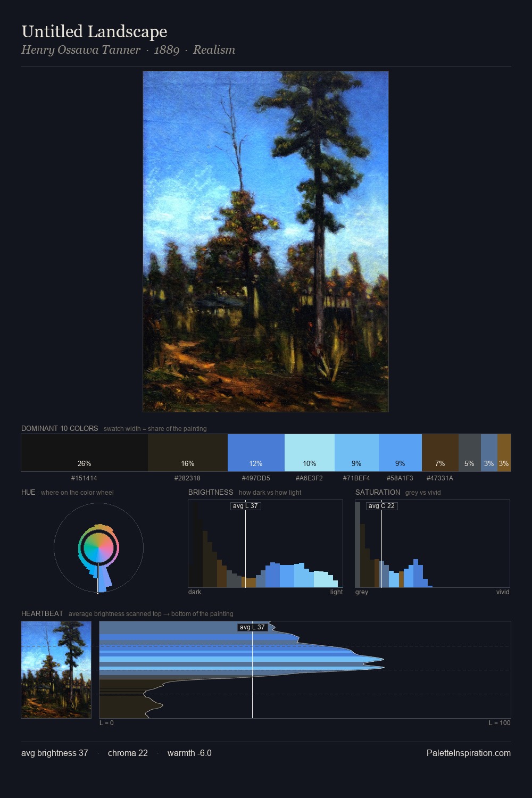Click the avg brightness 37 footer stat
Screen dimensions: 532x798
coord(55,753)
